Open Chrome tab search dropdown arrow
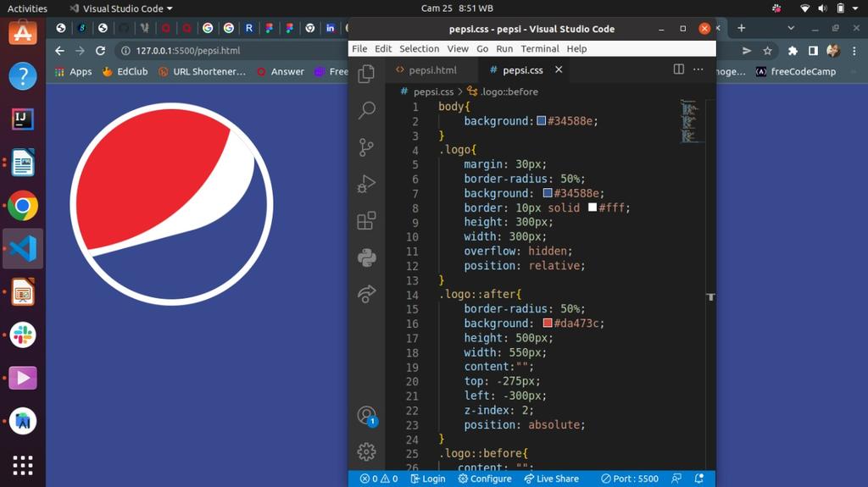 tap(791, 28)
